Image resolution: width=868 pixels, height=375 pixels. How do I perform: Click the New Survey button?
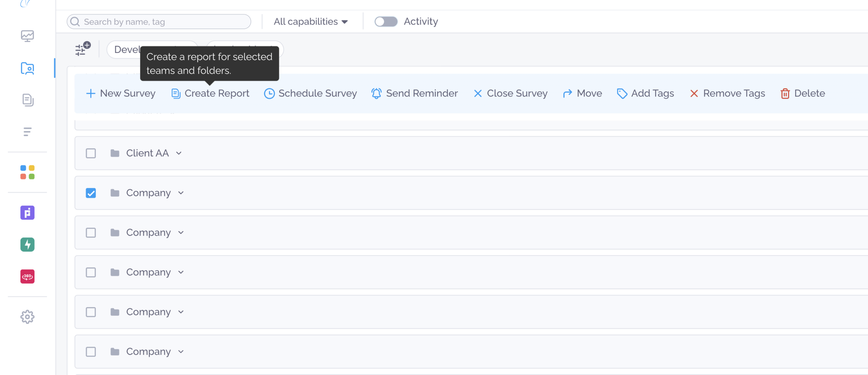121,93
